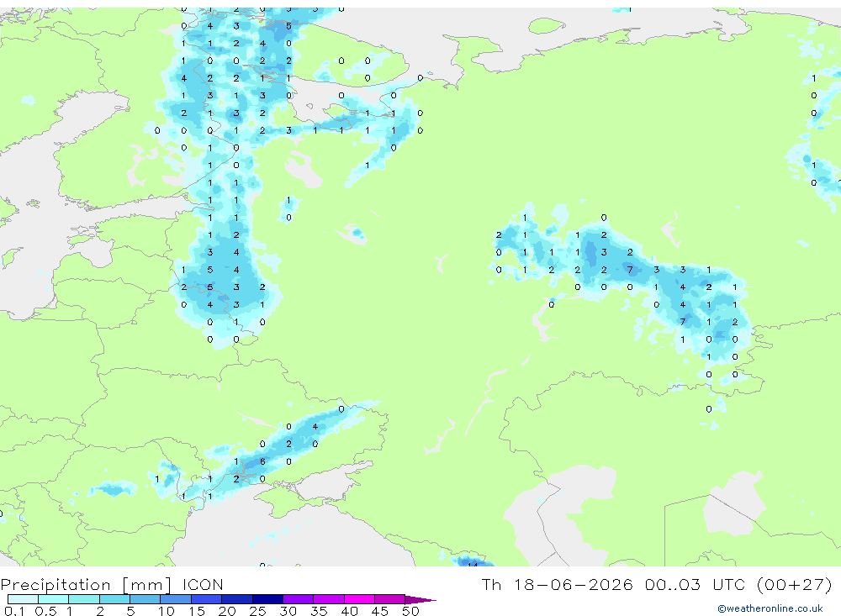Click the 45–50 mm legend color swatch
The image size is (841, 616).
click(390, 599)
